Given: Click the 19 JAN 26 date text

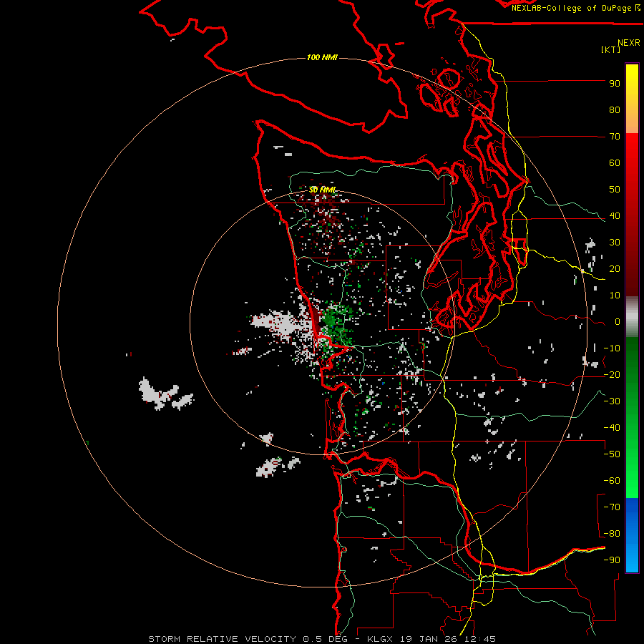Looking at the screenshot, I should (429, 639).
